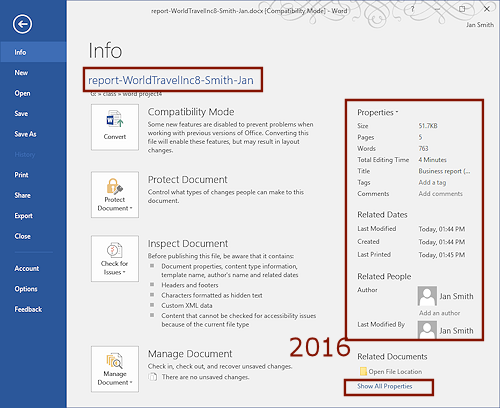Click the Related Dates heading
This screenshot has width=500, height=408.
pyautogui.click(x=382, y=215)
